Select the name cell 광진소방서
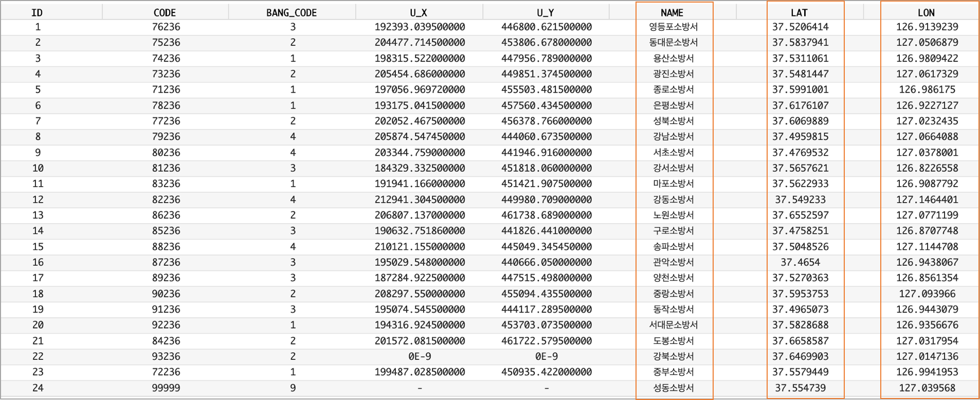Viewport: 980px width, 400px height. [674, 74]
